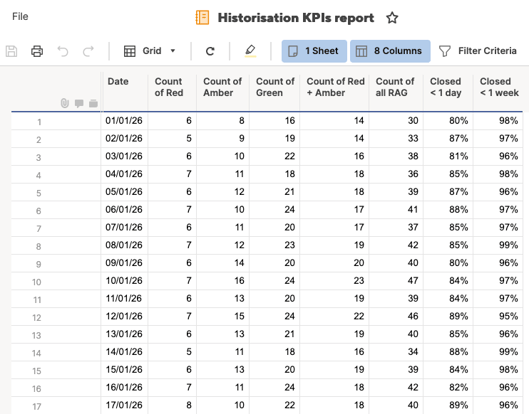Click the Highlight changes pen icon

coord(250,51)
